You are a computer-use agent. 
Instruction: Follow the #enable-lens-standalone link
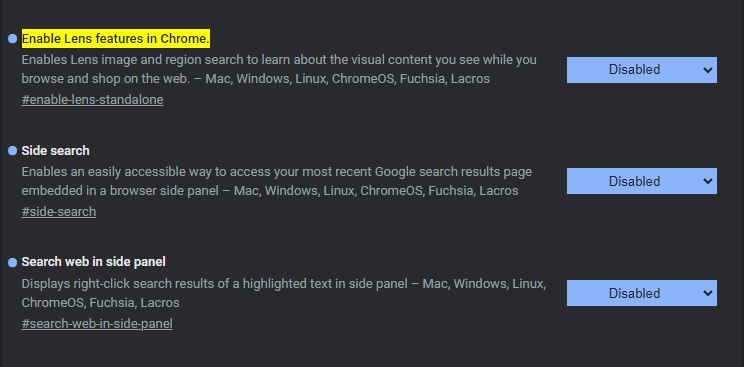pyautogui.click(x=92, y=100)
